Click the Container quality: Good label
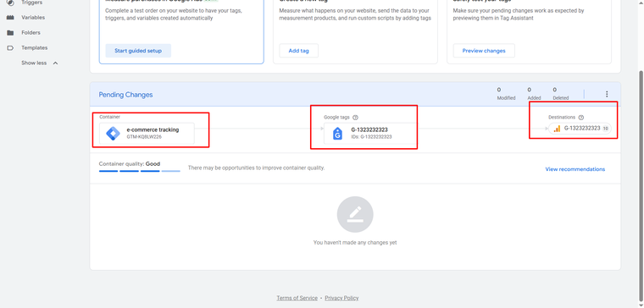 point(130,163)
